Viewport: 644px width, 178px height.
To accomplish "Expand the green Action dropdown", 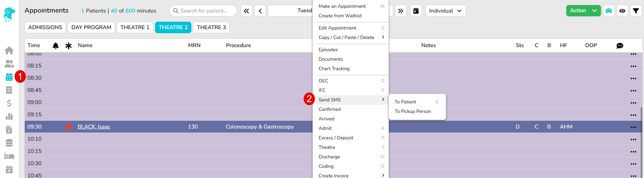I will (x=583, y=11).
